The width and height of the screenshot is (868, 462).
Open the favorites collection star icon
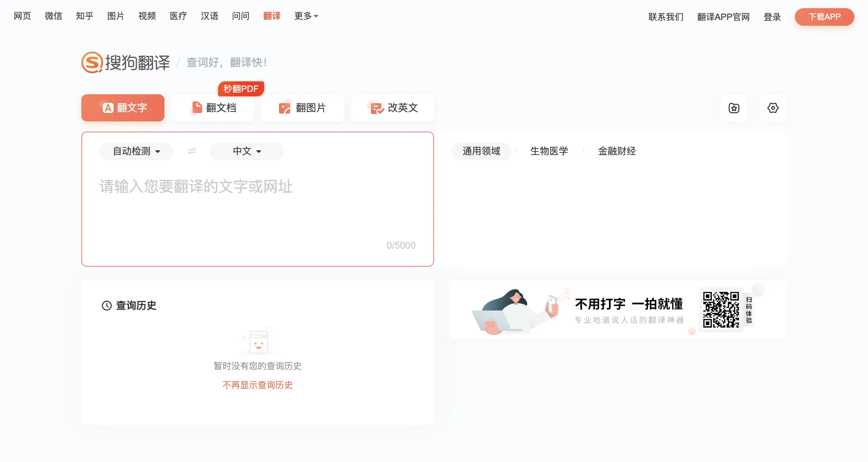pos(734,108)
